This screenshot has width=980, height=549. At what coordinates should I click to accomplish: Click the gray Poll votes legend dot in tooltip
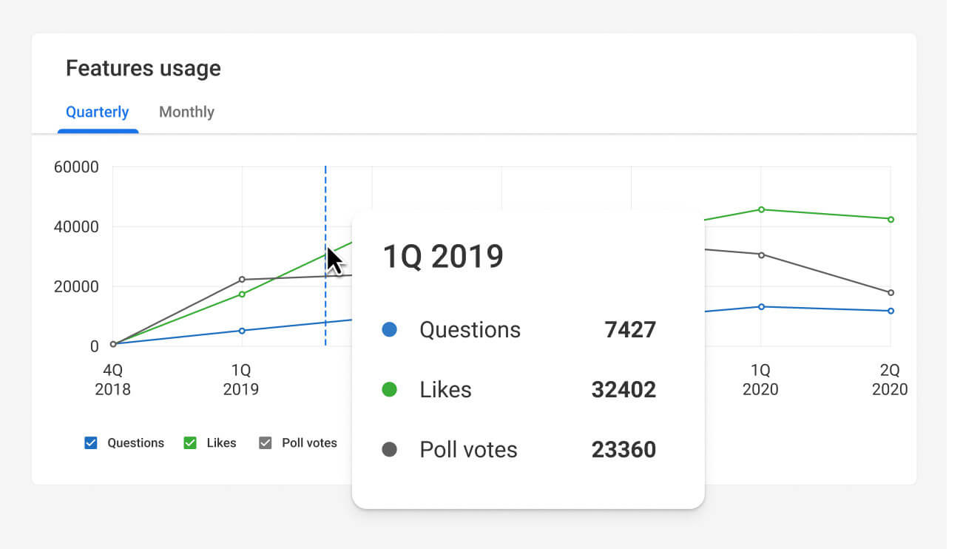pyautogui.click(x=392, y=450)
